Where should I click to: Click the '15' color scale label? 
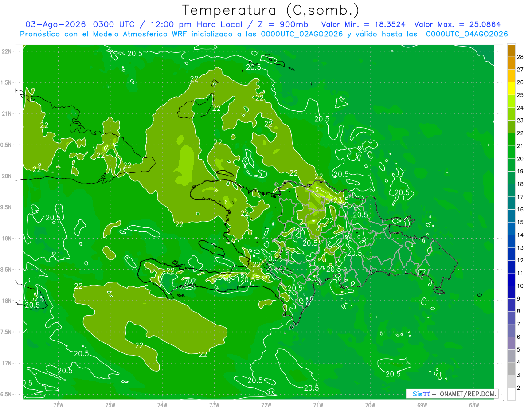pyautogui.click(x=520, y=222)
